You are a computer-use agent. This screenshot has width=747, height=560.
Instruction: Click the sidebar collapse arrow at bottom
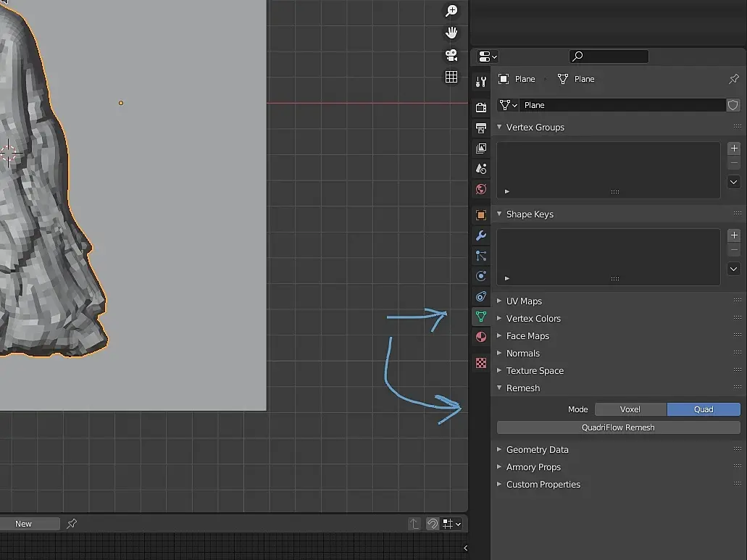pyautogui.click(x=465, y=548)
